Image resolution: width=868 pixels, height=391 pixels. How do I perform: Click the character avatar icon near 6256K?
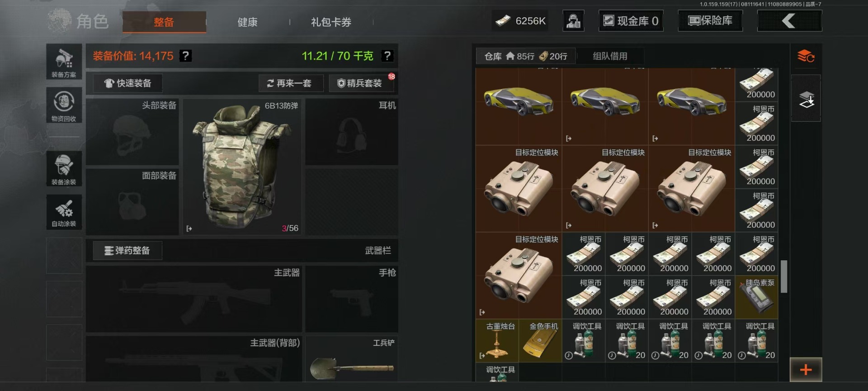[573, 21]
